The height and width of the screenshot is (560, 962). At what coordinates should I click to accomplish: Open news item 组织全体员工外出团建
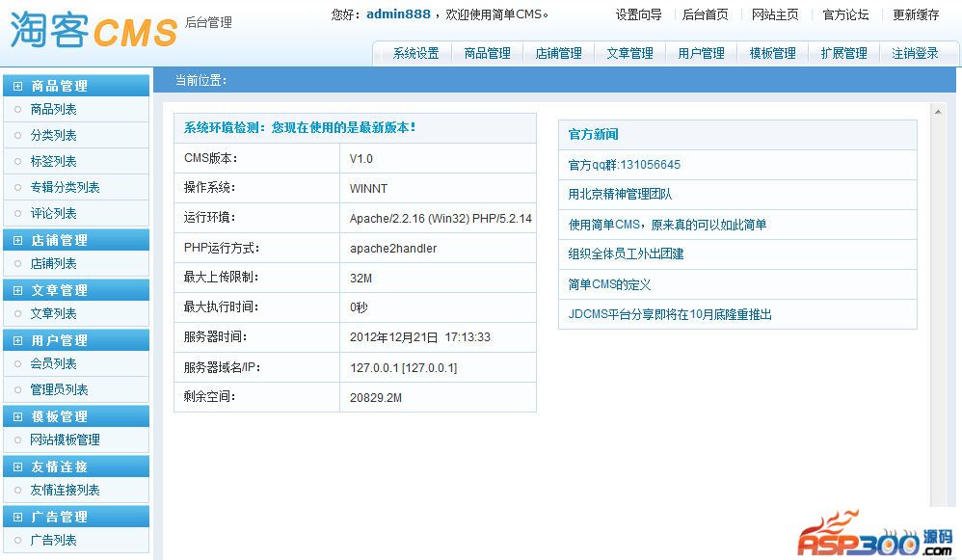pos(626,253)
